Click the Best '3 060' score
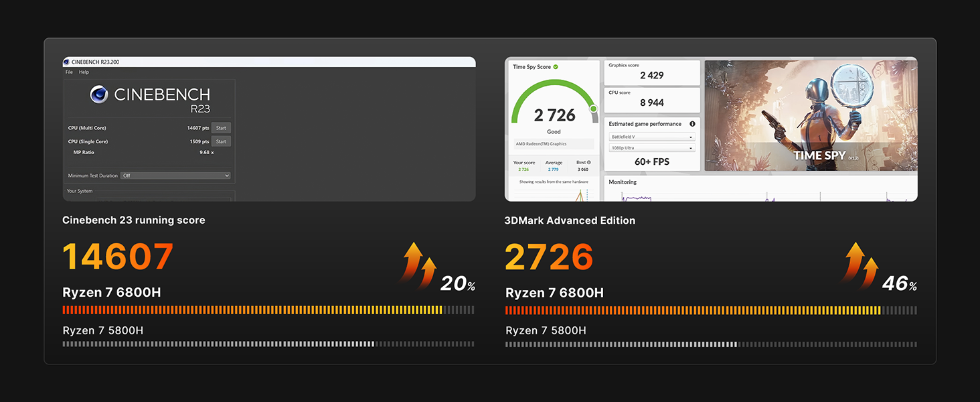Image resolution: width=980 pixels, height=402 pixels. point(584,170)
